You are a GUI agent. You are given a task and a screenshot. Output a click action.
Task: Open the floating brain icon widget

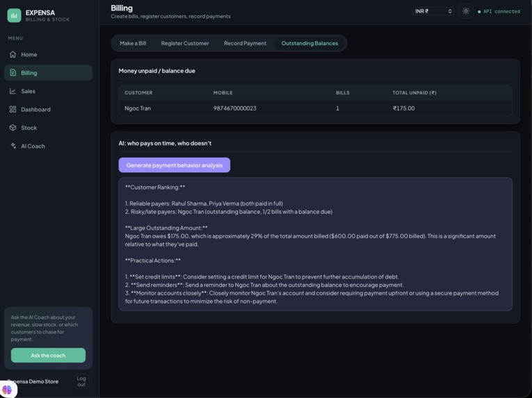click(x=8, y=389)
